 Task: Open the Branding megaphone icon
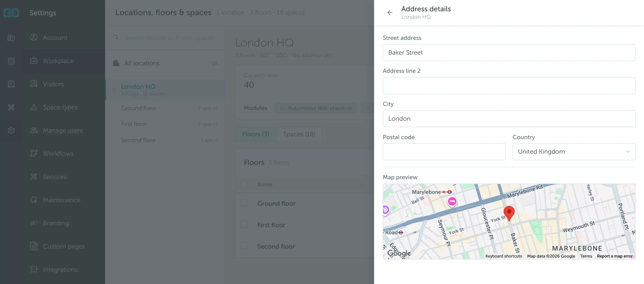pyautogui.click(x=34, y=223)
